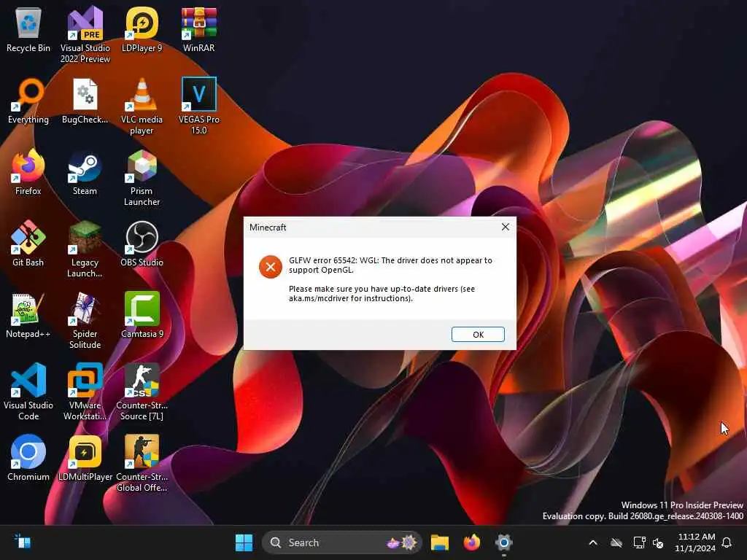Screen dimensions: 747x560
Task: Click the GLFW error 65542 message text
Action: pos(390,265)
